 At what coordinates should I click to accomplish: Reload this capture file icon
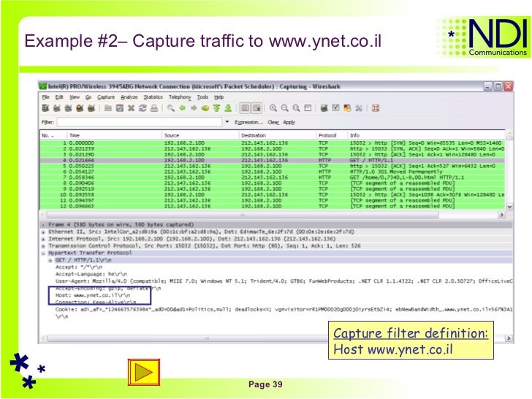tap(142, 108)
